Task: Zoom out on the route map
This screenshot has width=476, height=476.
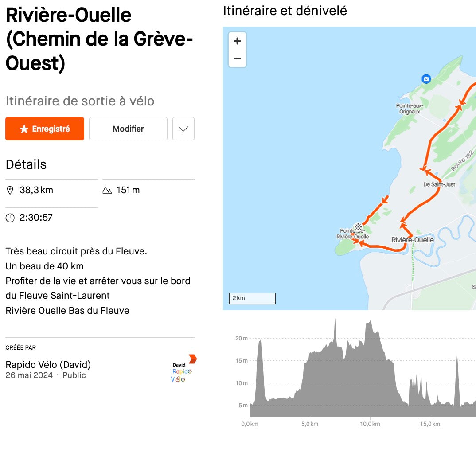Action: [x=237, y=59]
